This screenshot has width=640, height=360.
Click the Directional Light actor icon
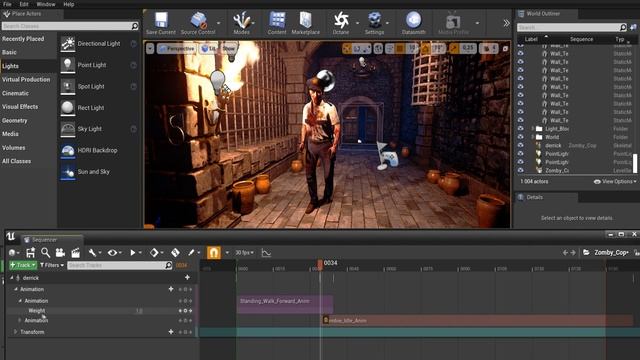coord(68,44)
